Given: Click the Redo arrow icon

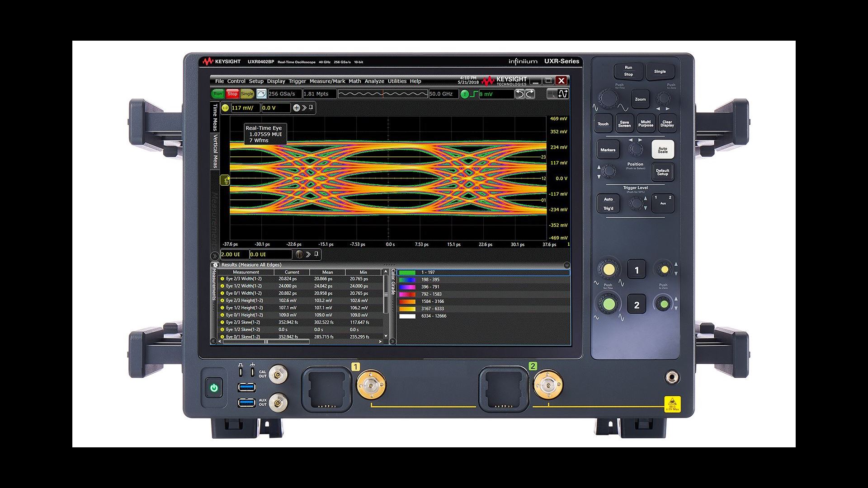Looking at the screenshot, I should tap(530, 94).
